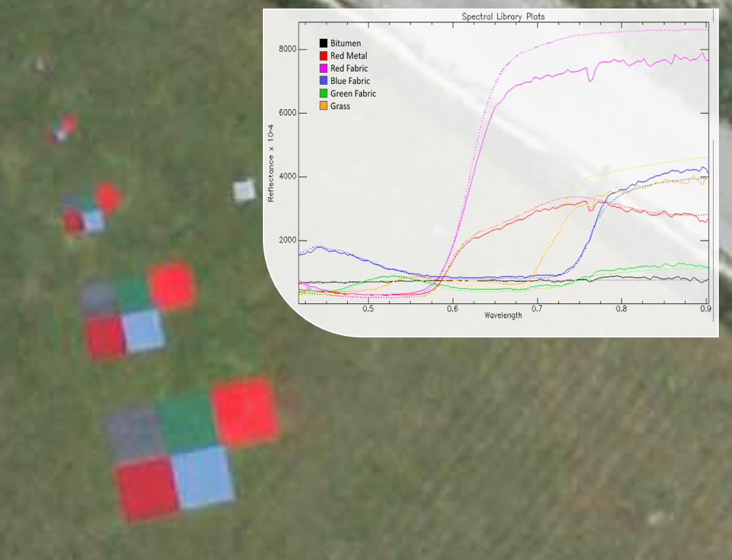The image size is (732, 560).
Task: Click the 0.6 wavelength axis tick
Action: [x=452, y=307]
